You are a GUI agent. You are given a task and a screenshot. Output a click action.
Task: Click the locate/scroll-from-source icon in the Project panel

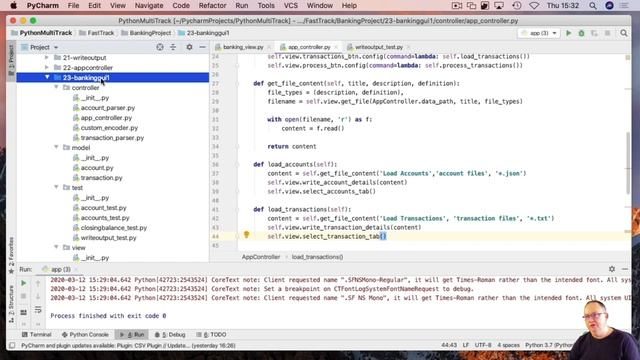click(160, 47)
